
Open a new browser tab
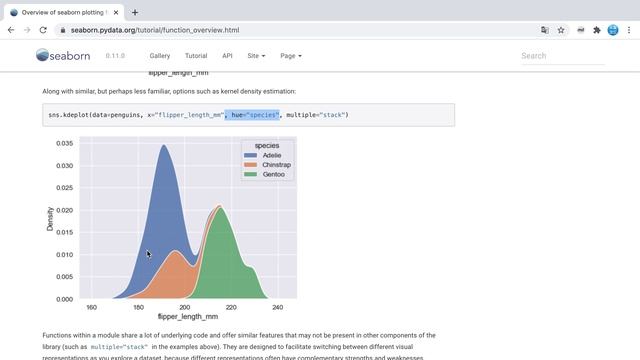coord(135,13)
